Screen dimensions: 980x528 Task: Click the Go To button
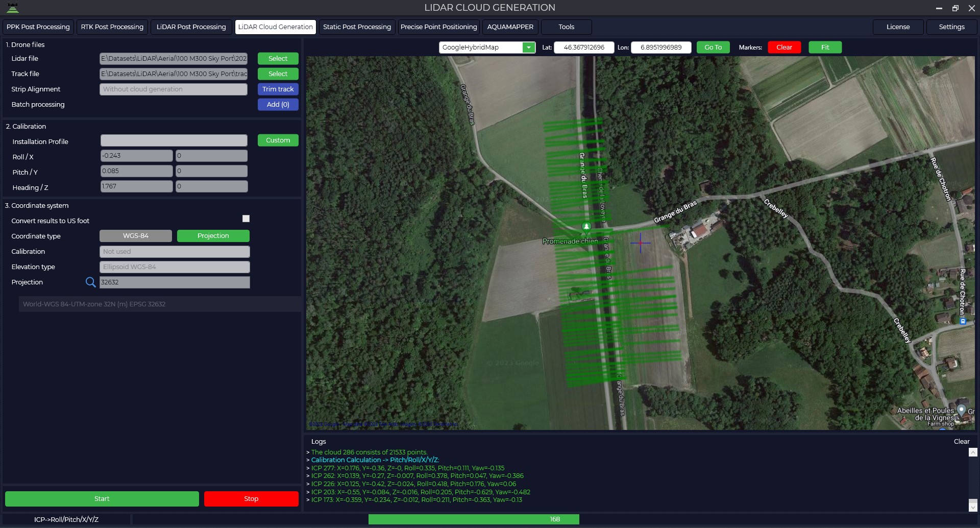click(x=713, y=47)
